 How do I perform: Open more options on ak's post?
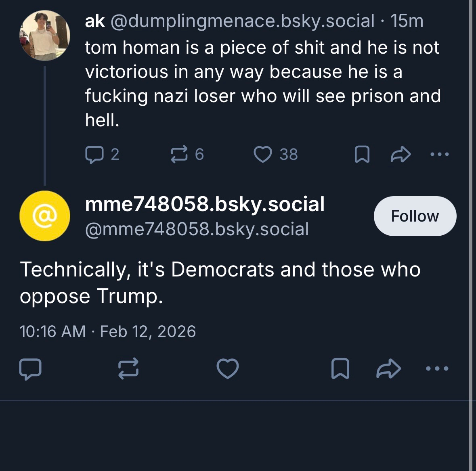439,154
